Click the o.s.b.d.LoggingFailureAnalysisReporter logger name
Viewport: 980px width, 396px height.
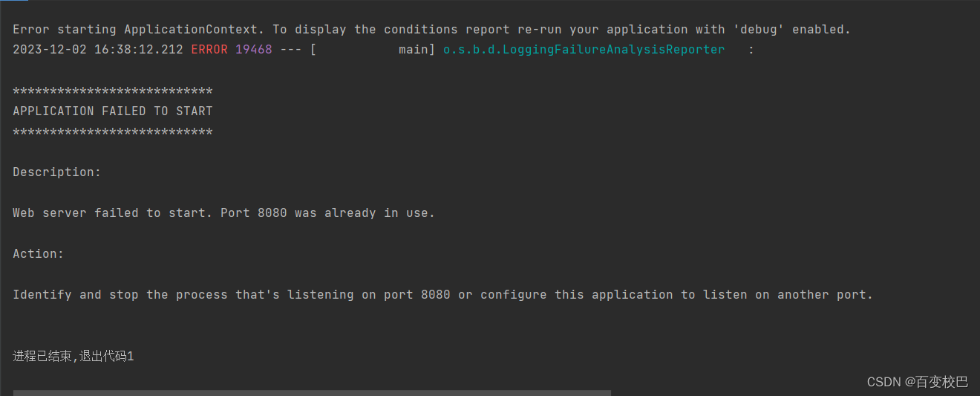pos(584,50)
